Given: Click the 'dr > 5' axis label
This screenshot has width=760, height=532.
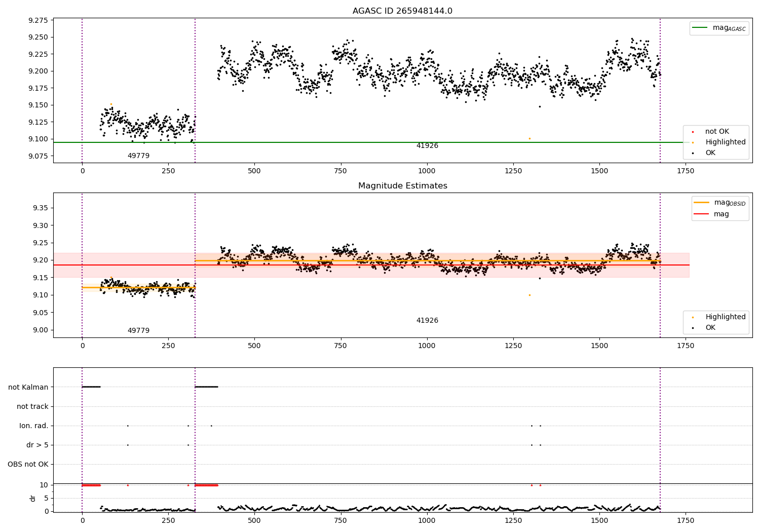Looking at the screenshot, I should point(37,445).
